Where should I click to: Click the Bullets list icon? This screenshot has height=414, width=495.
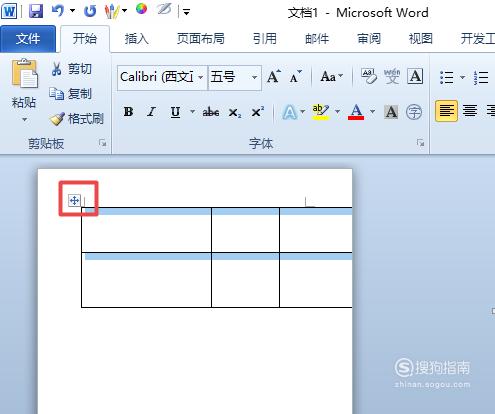(x=447, y=77)
